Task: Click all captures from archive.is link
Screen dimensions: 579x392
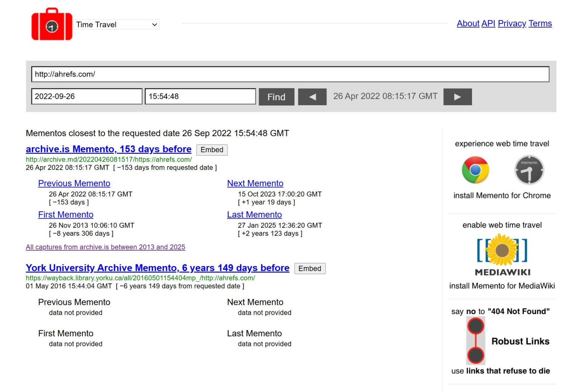Action: 105,247
